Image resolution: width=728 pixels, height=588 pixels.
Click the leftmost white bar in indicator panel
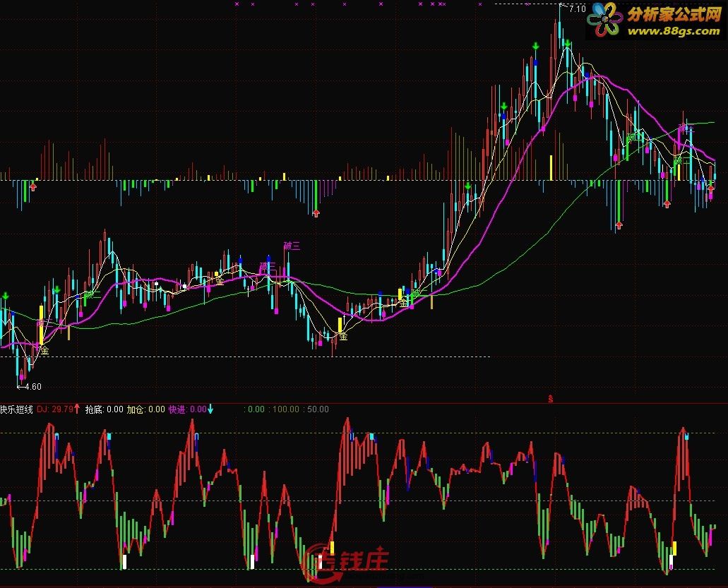click(x=124, y=562)
